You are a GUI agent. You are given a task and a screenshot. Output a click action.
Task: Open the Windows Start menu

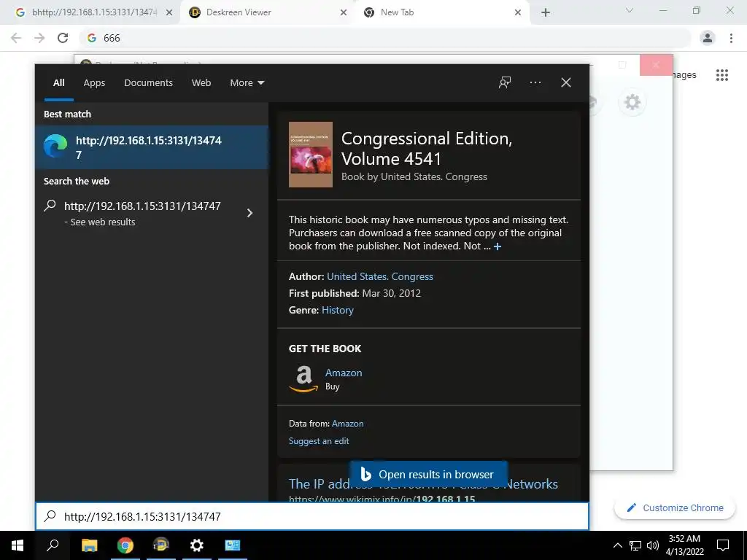[18, 545]
